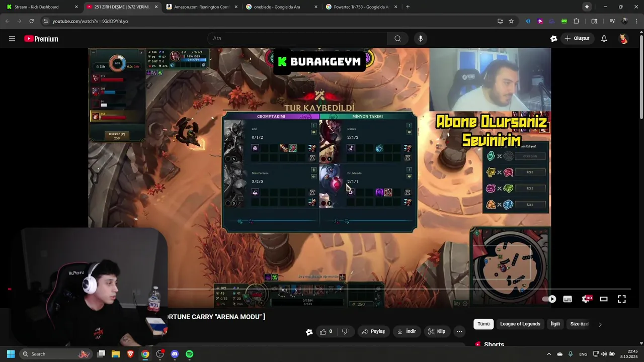This screenshot has height=362, width=644.
Task: Go back to the previous page
Action: tap(7, 21)
